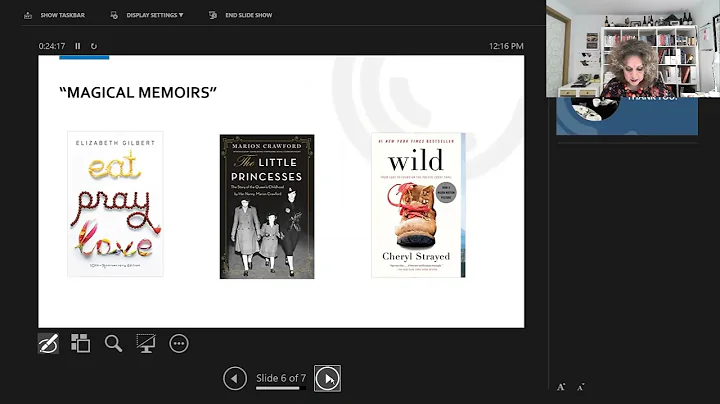Click the Eat Pray Love book cover
The height and width of the screenshot is (404, 720).
[x=115, y=204]
